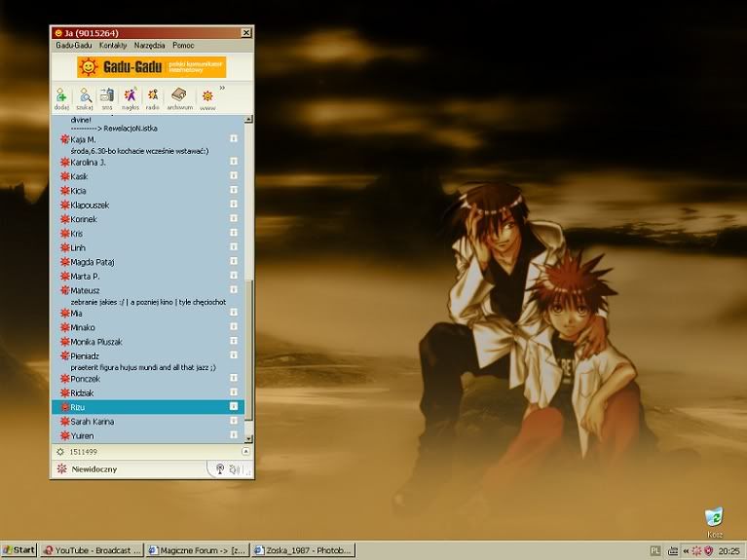Select contact Minako
The width and height of the screenshot is (747, 560).
83,327
